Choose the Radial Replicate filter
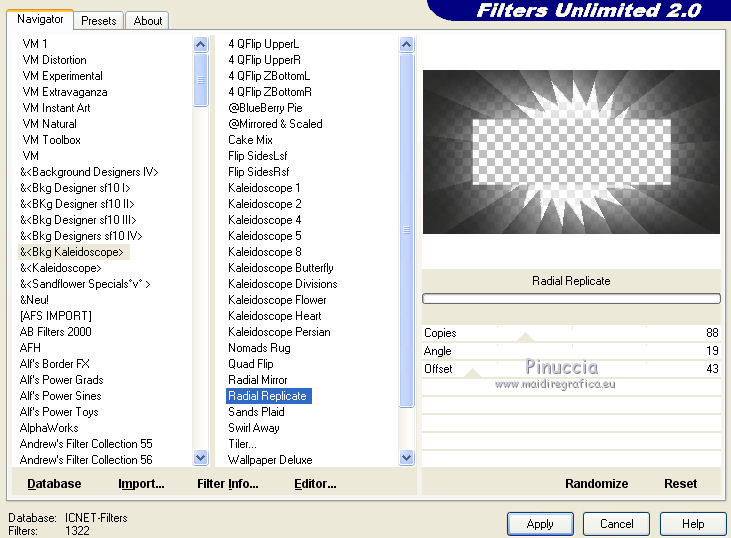Screen dimensions: 731x538 tap(269, 396)
